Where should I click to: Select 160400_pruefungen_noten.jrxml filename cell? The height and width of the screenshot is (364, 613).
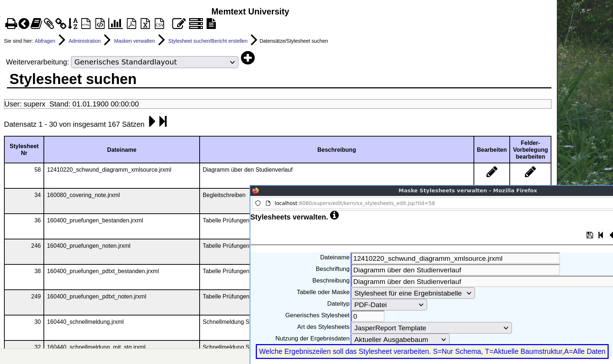[x=122, y=252]
